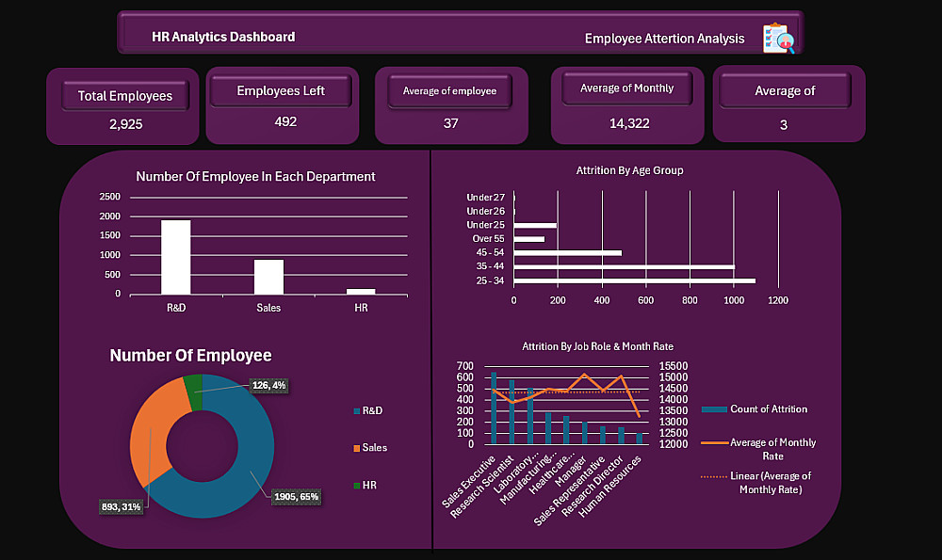
Task: Select the Sales Executive attrition bar
Action: click(494, 408)
